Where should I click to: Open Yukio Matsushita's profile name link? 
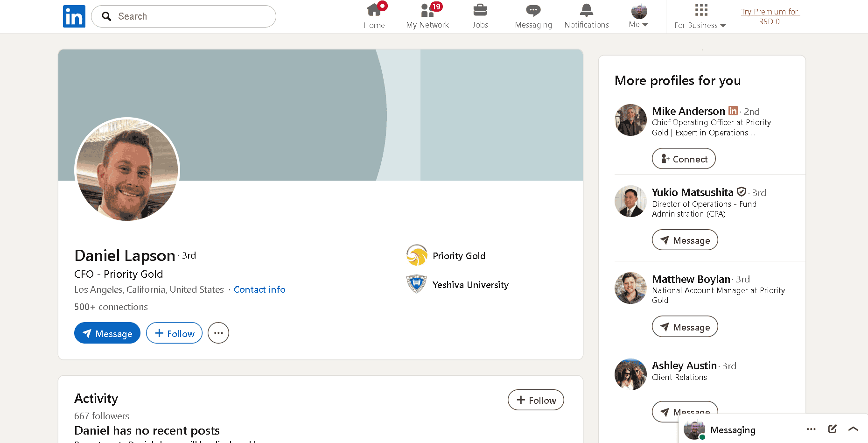(693, 192)
